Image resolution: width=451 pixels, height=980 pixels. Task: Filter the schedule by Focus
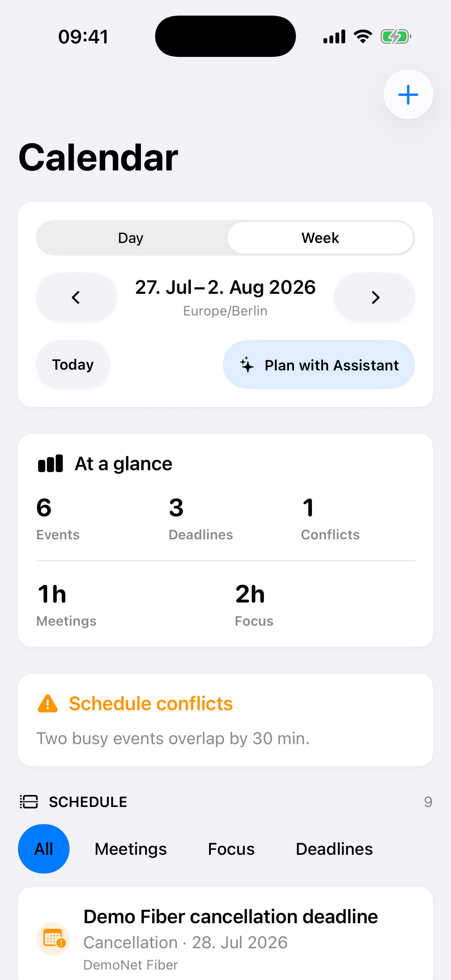[231, 849]
